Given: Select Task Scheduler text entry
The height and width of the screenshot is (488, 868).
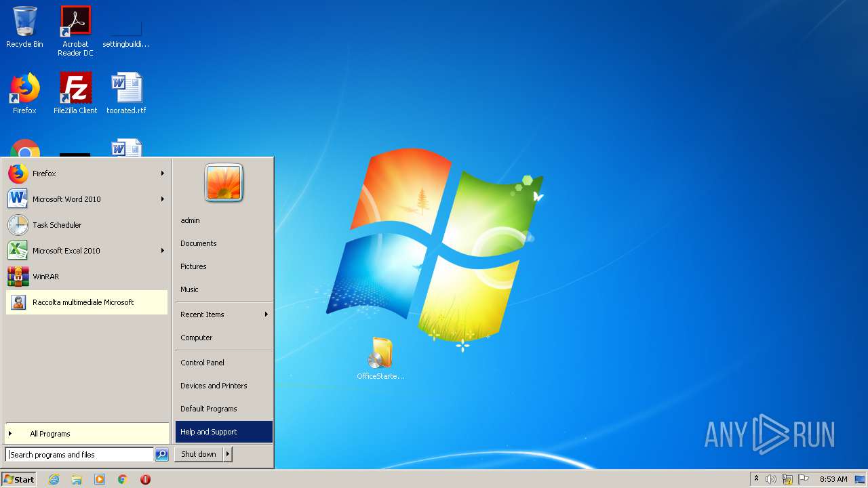Looking at the screenshot, I should (x=57, y=225).
